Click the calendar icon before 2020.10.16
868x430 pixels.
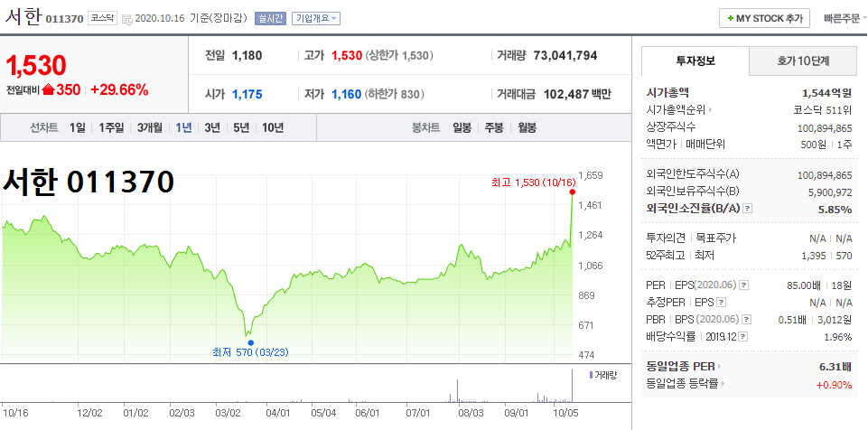click(126, 19)
